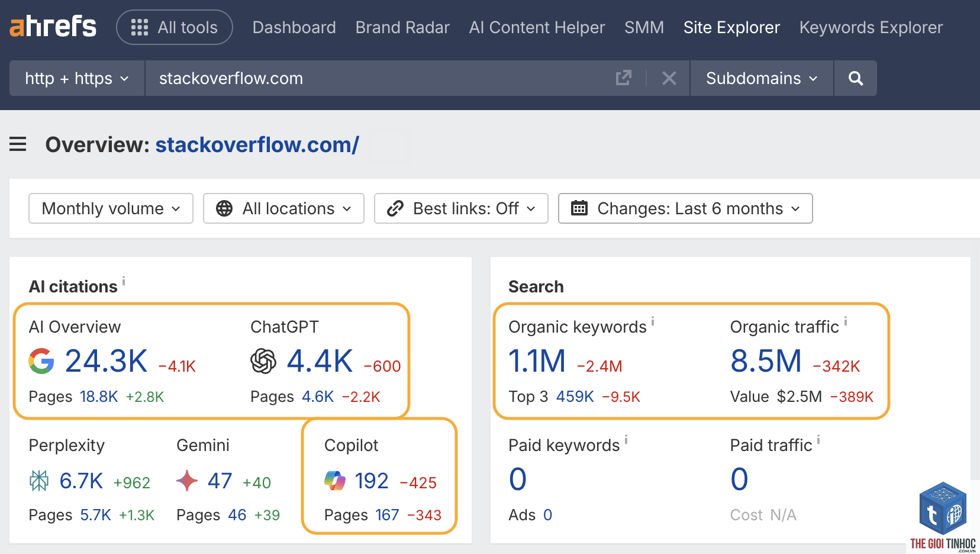This screenshot has width=980, height=554.
Task: Expand the http + https protocol dropdown
Action: tap(77, 78)
